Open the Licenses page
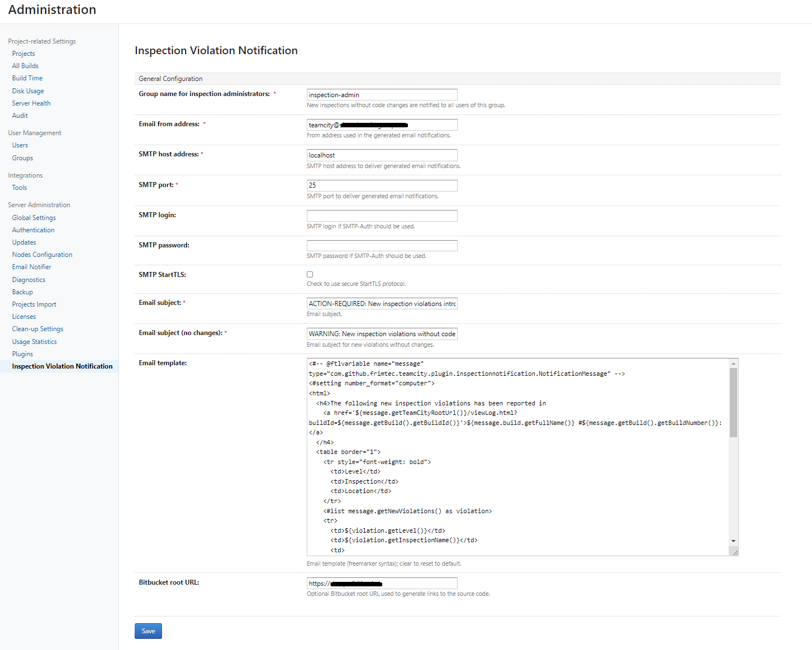The height and width of the screenshot is (650, 812). click(x=24, y=317)
